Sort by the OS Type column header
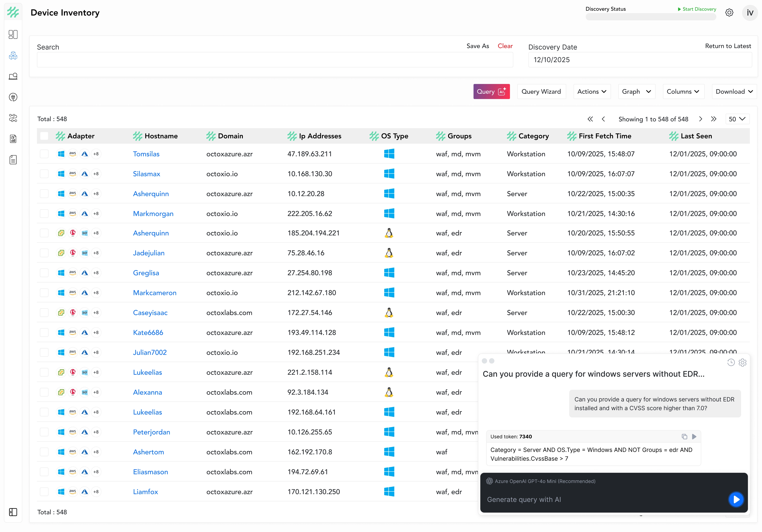 pos(394,136)
